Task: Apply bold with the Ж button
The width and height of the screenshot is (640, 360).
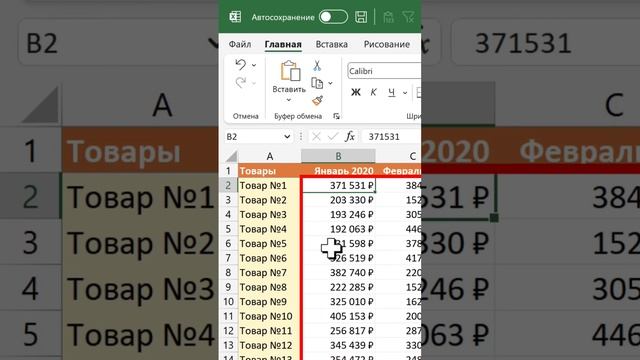Action: point(356,93)
